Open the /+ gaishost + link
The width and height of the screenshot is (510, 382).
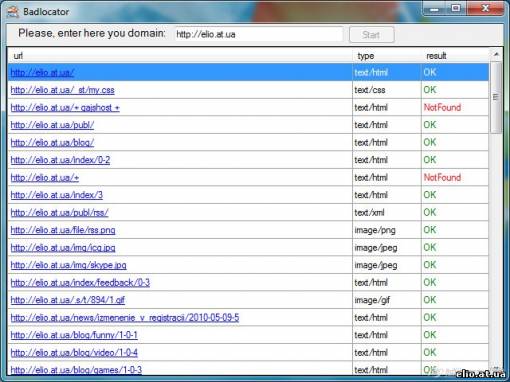click(65, 108)
